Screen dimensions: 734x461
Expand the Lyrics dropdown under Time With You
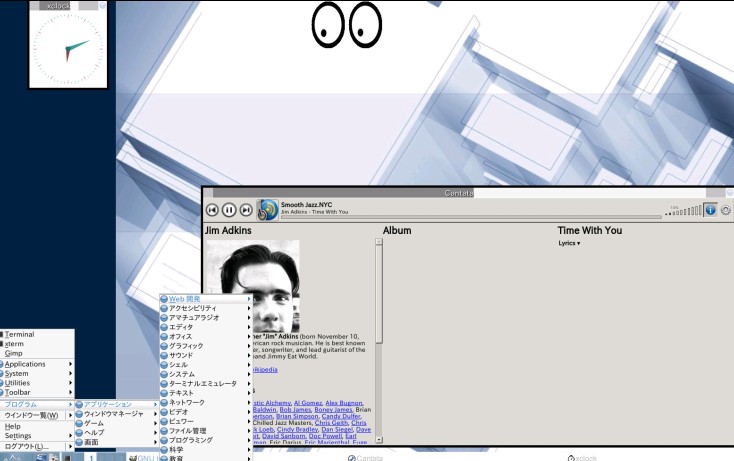[x=569, y=243]
